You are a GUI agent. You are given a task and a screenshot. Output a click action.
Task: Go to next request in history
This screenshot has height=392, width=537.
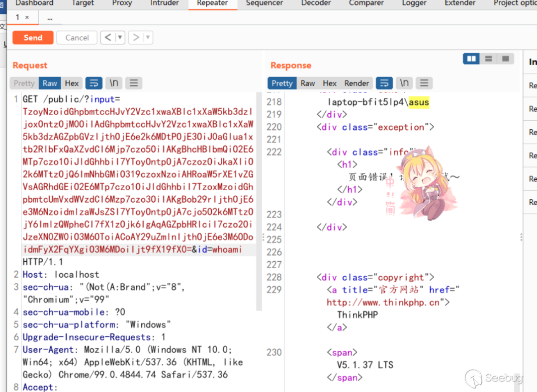tap(136, 38)
